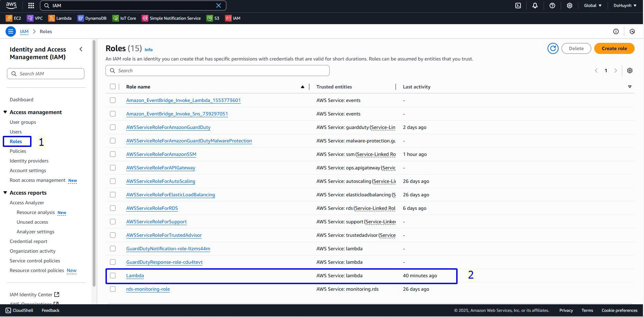644x317 pixels.
Task: Clear the IAM search text
Action: pos(219,6)
